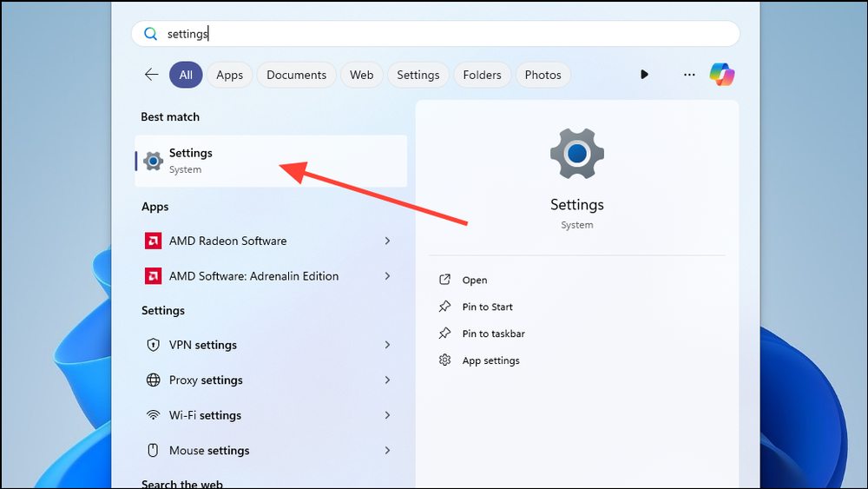Open the AMD Software: Adrenalin Edition result

[x=271, y=276]
